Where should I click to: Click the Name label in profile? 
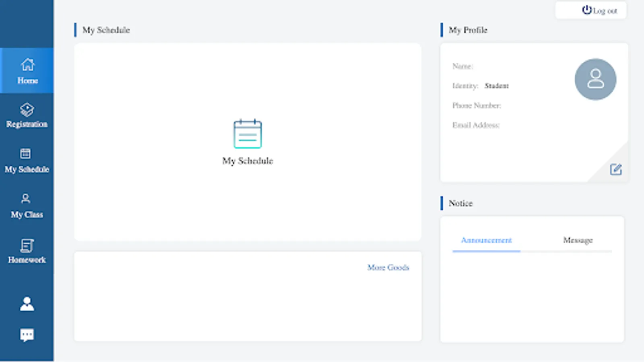462,66
